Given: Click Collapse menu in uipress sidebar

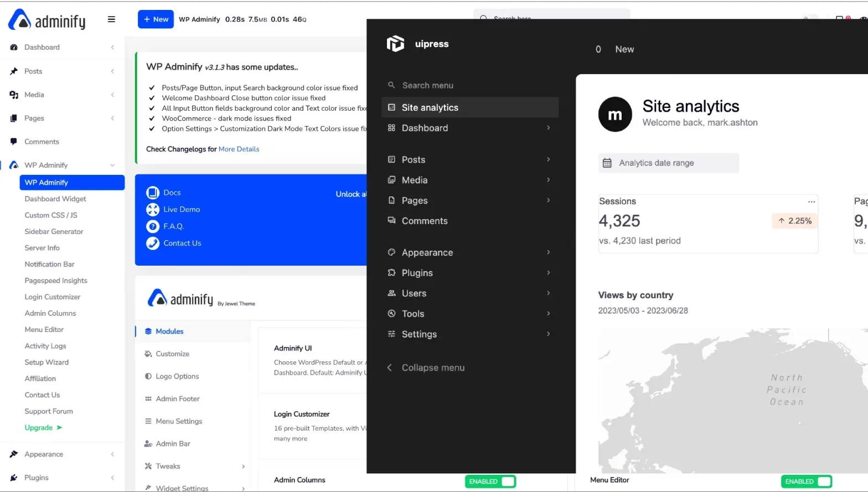Looking at the screenshot, I should pyautogui.click(x=426, y=367).
